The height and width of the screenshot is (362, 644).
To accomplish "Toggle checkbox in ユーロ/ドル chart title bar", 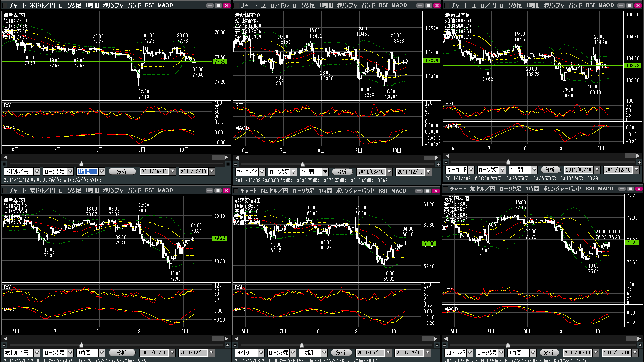I will point(236,5).
